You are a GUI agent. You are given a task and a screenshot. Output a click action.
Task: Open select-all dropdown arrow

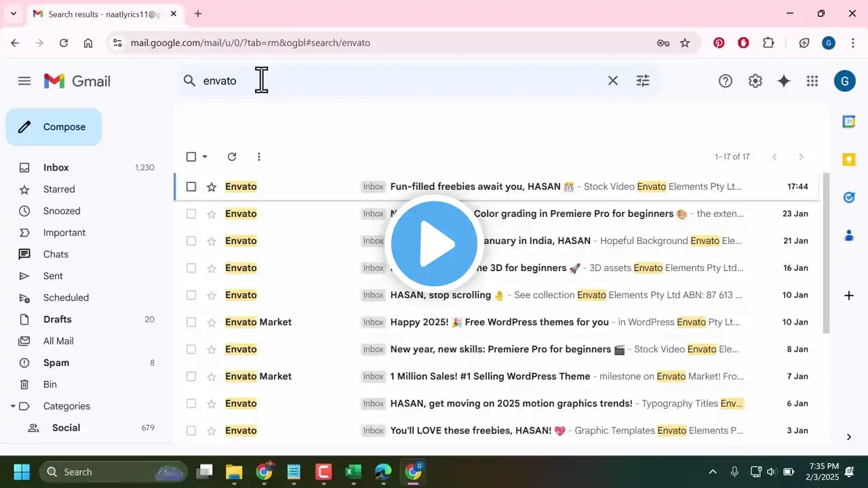click(x=205, y=157)
